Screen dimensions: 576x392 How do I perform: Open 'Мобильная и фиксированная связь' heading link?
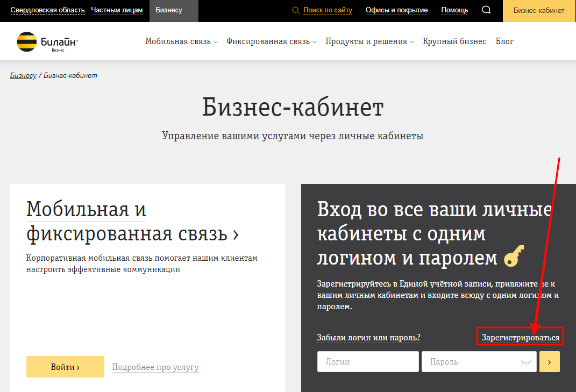tap(132, 222)
